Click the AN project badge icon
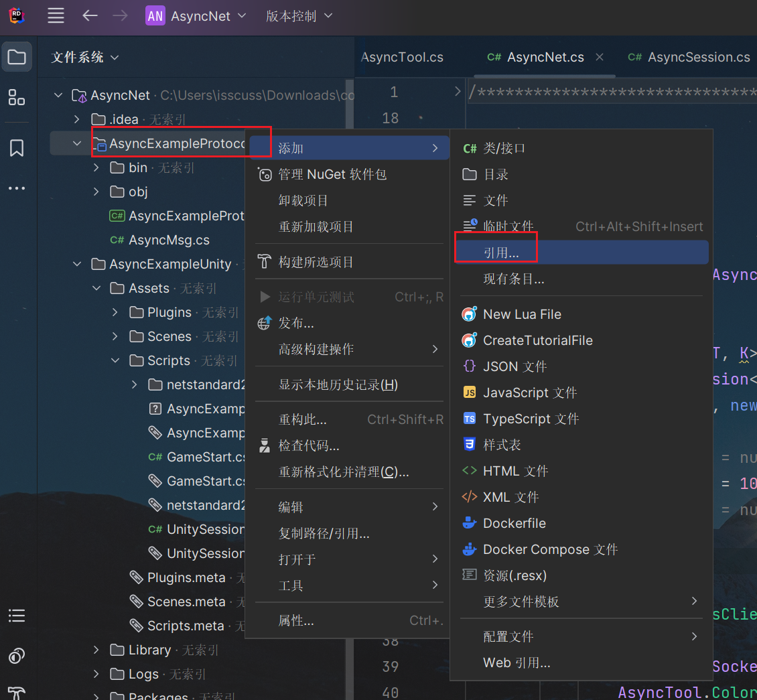Viewport: 757px width, 700px height. coord(155,16)
